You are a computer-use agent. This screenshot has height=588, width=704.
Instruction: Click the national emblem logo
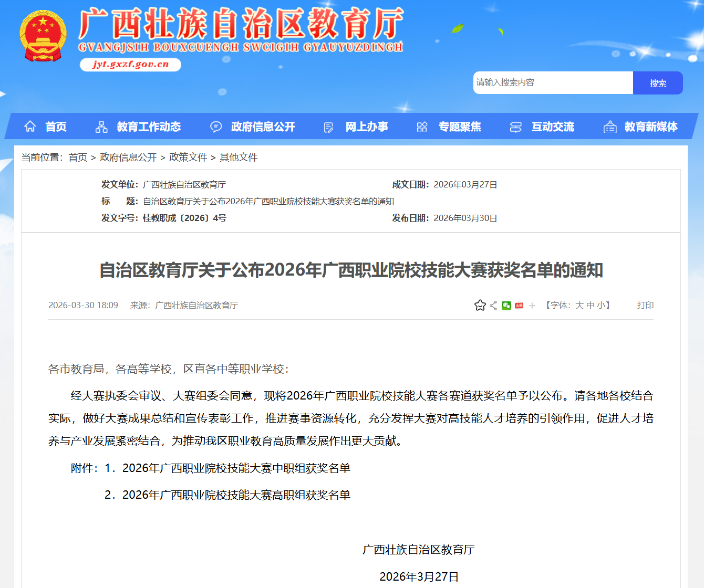(x=43, y=36)
